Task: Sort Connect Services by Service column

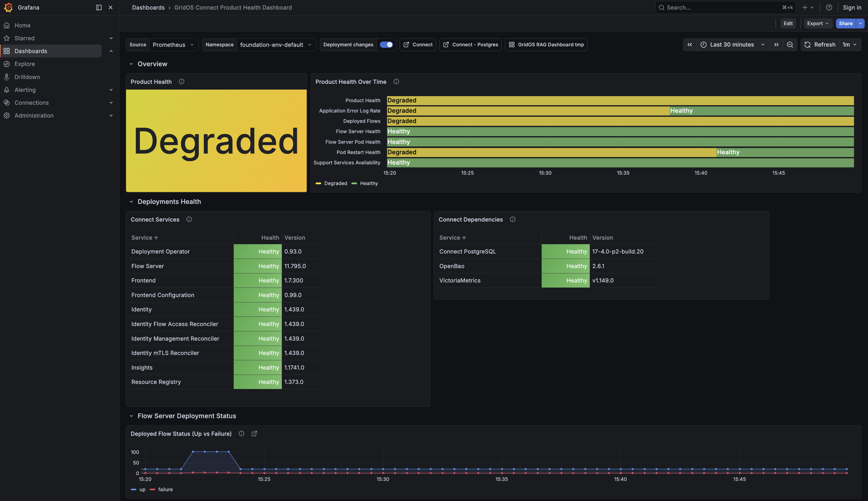Action: [x=145, y=237]
